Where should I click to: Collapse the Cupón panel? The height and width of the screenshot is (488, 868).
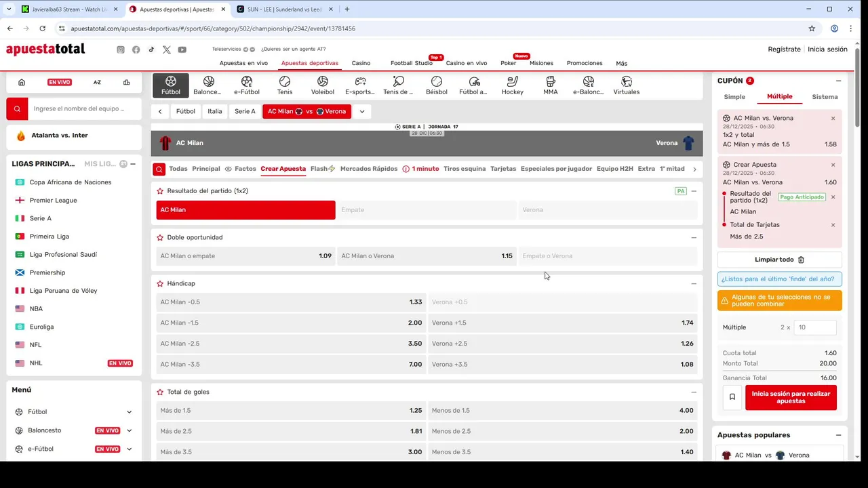click(x=838, y=81)
